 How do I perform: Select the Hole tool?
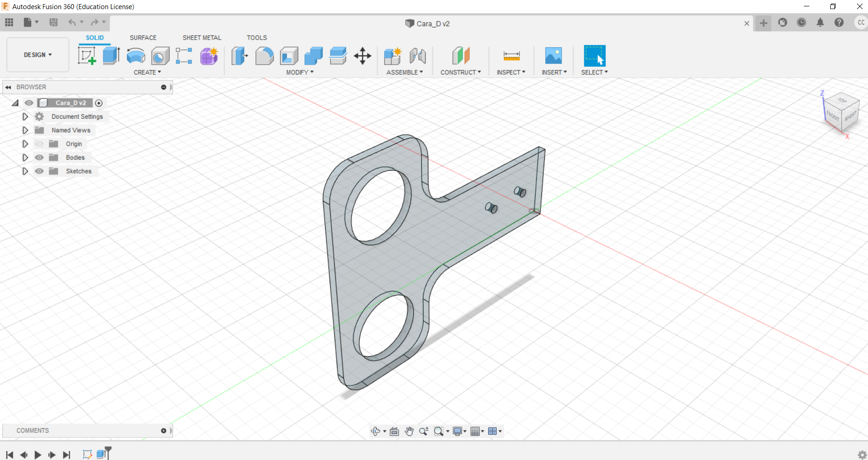tap(160, 56)
